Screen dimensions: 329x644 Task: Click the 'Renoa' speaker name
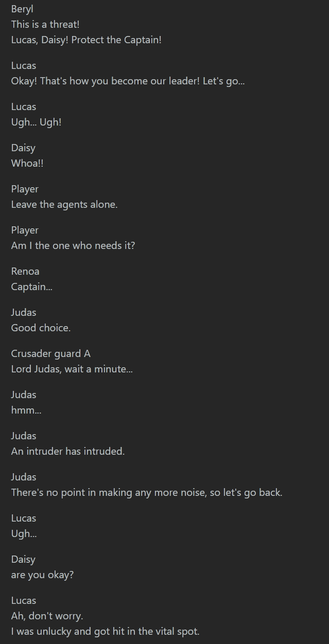[25, 271]
